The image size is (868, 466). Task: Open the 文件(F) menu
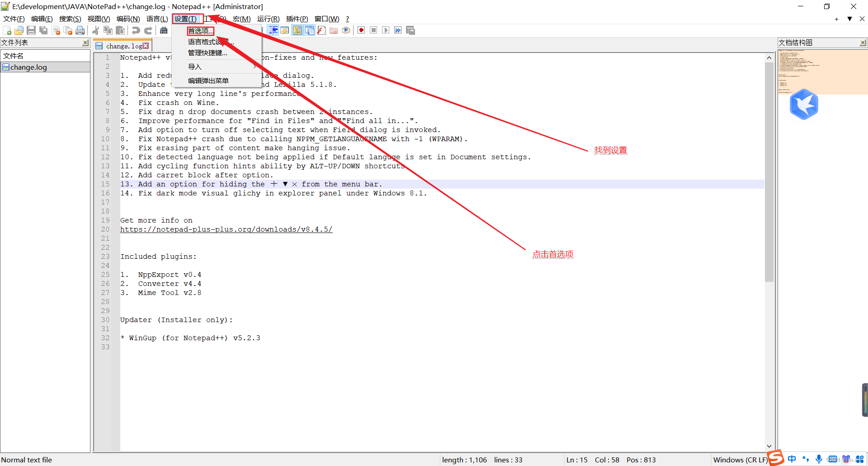[14, 19]
